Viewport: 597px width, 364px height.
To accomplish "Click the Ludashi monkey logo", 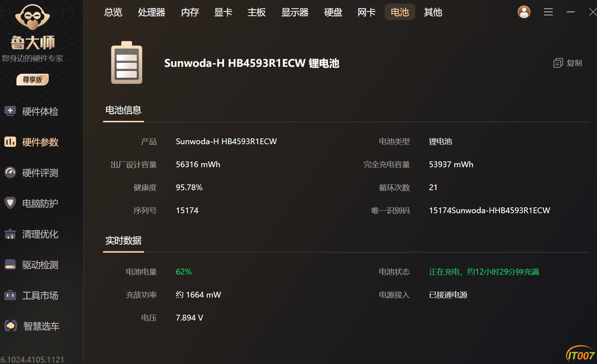I will click(x=33, y=17).
